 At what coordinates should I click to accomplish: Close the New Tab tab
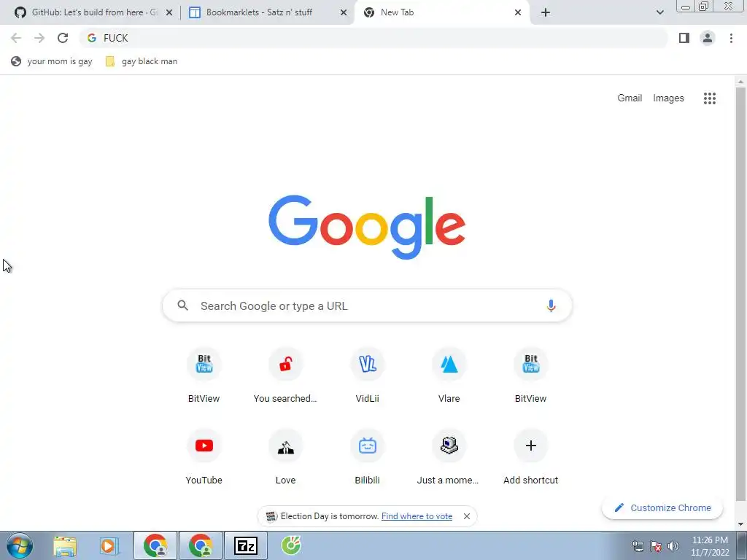click(518, 12)
